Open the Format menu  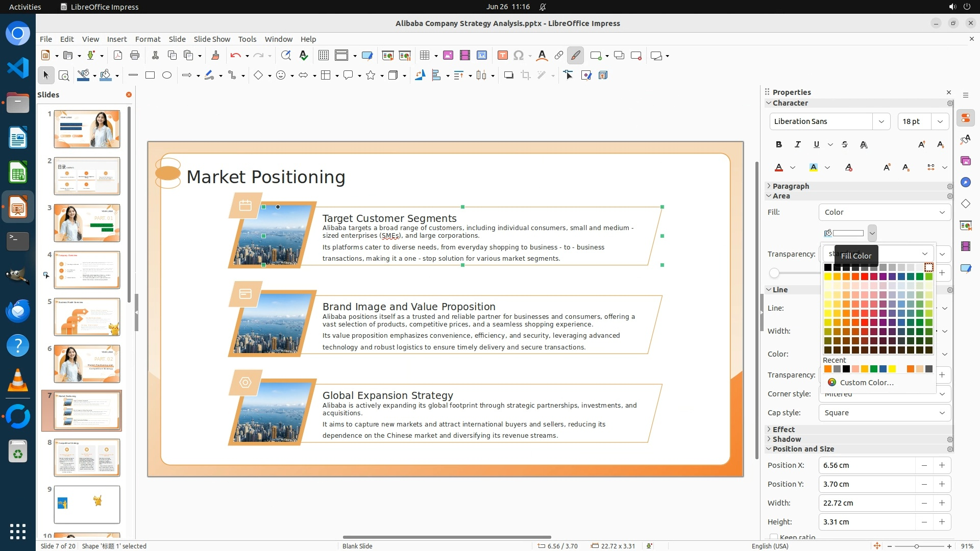click(x=148, y=39)
